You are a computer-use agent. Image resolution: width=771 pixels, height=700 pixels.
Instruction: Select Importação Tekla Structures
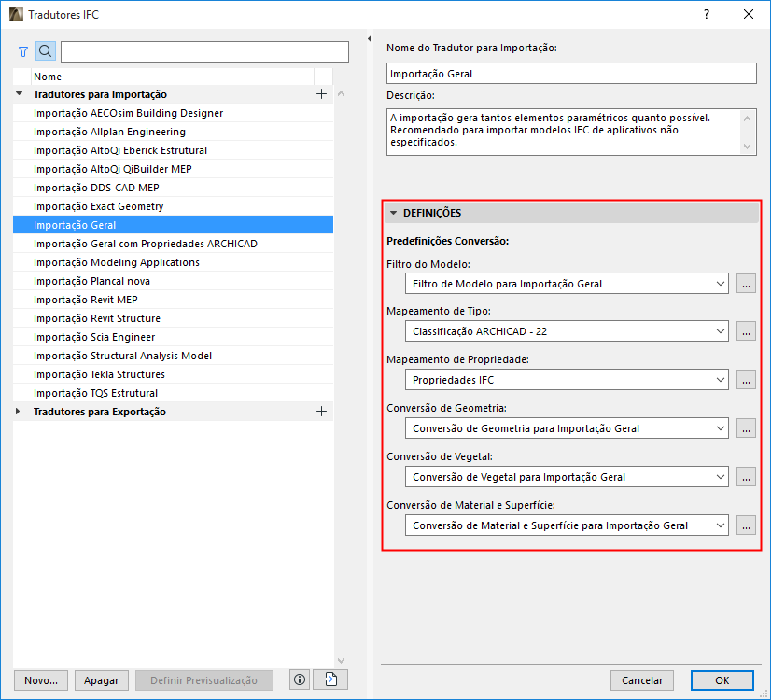tap(173, 374)
